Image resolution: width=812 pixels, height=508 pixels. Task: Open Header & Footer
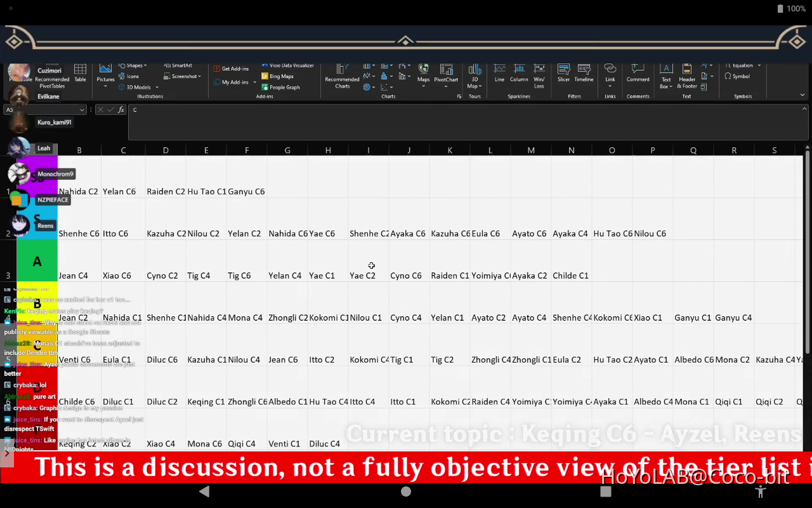tap(687, 76)
